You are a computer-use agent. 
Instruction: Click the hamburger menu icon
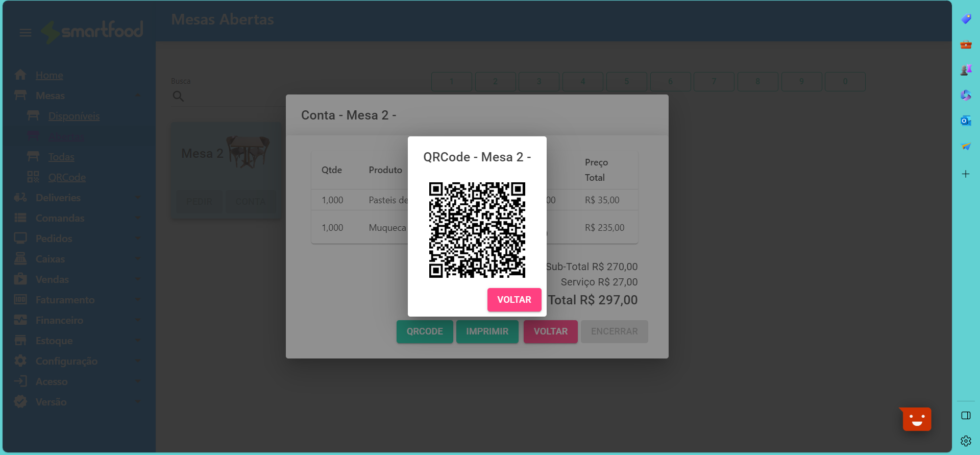[x=25, y=33]
